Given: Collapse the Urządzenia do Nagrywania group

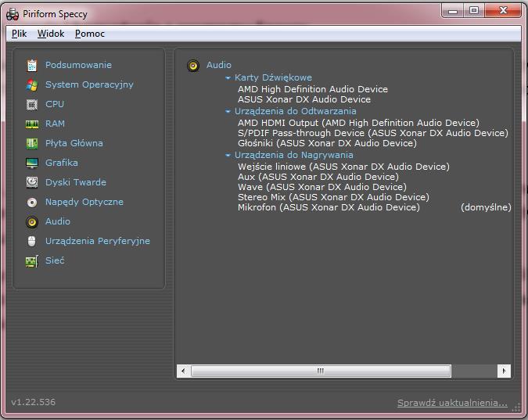Looking at the screenshot, I should 228,156.
